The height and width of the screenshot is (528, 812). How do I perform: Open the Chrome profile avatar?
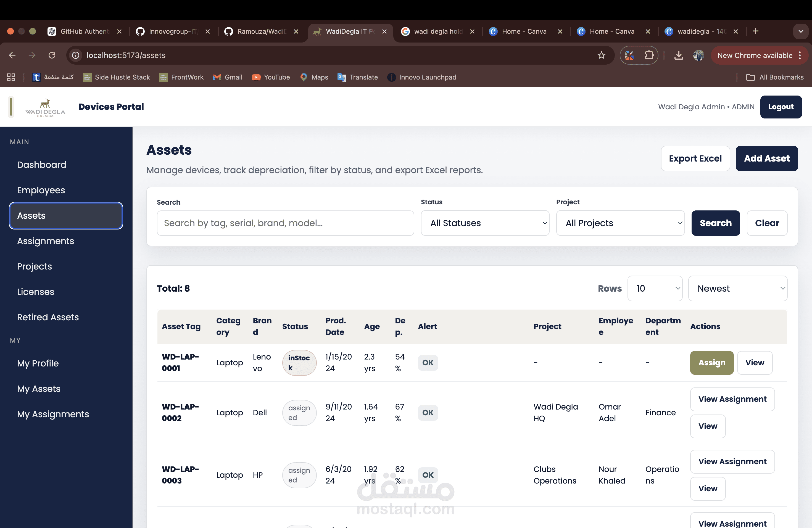tap(698, 55)
